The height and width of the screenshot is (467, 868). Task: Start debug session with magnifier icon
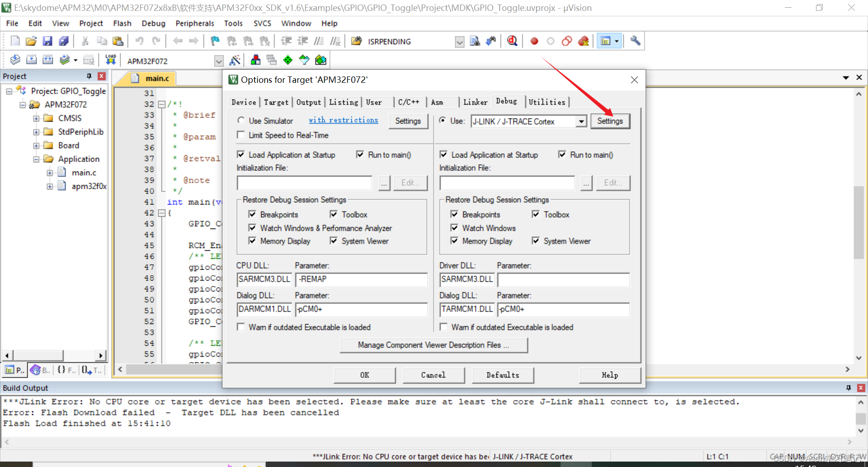(x=512, y=41)
